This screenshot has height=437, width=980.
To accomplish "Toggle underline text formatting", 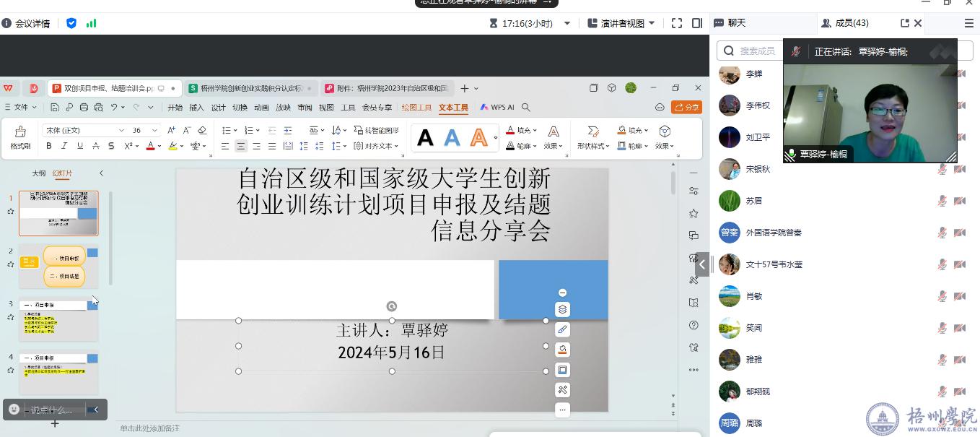I will tap(80, 146).
